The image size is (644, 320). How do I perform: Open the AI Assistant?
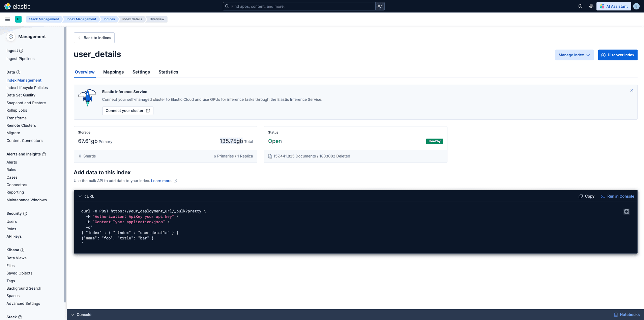click(x=614, y=6)
